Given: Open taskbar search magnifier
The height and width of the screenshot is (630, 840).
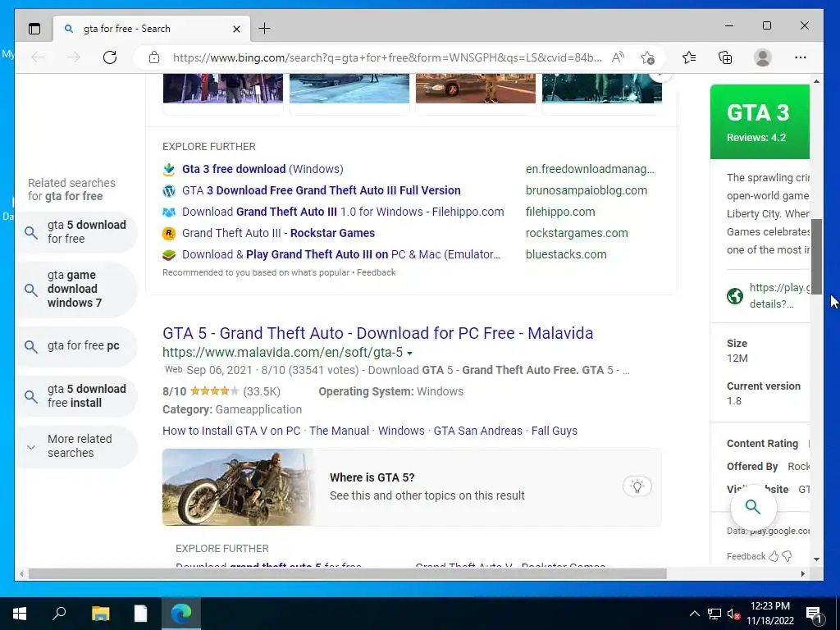Looking at the screenshot, I should pyautogui.click(x=59, y=614).
